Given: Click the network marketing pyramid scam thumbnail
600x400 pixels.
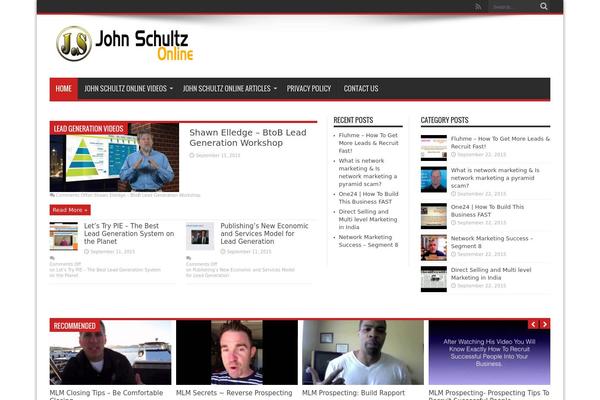Looking at the screenshot, I should 434,179.
